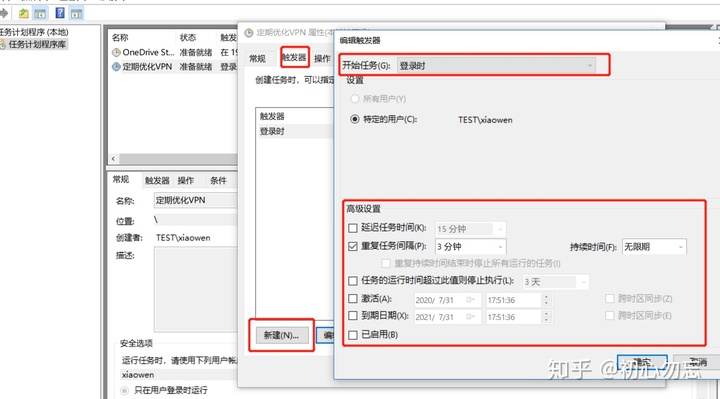Select 只在用户登录时运行 radio button
This screenshot has height=399, width=720.
tap(124, 391)
